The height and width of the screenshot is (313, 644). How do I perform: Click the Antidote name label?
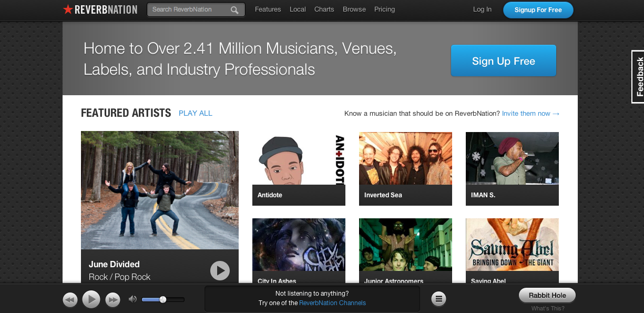point(270,195)
